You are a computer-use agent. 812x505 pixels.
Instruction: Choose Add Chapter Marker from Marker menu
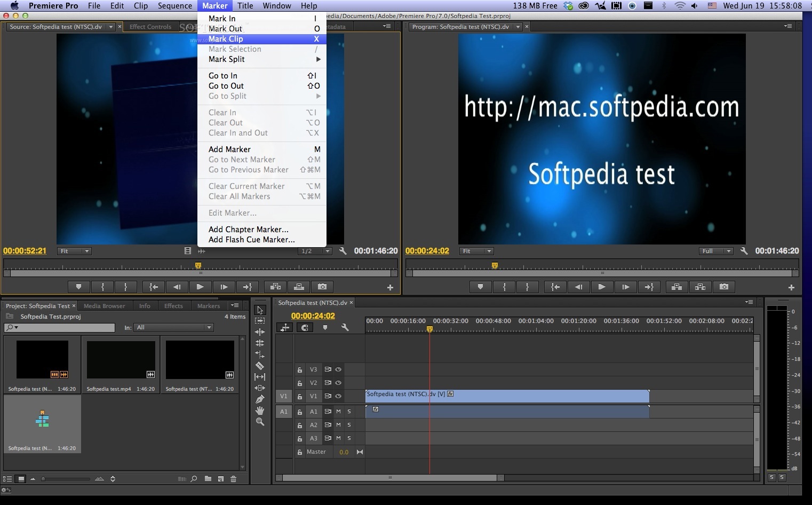(x=248, y=230)
